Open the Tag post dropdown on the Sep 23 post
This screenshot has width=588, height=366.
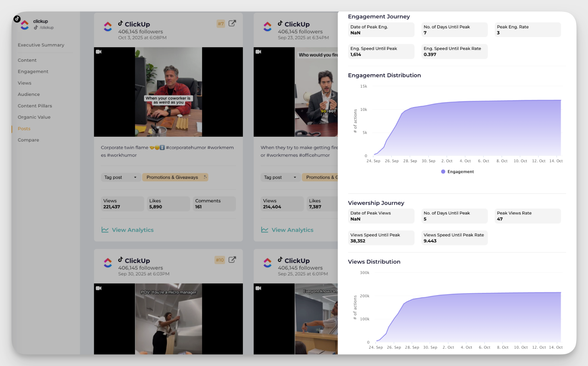(280, 177)
